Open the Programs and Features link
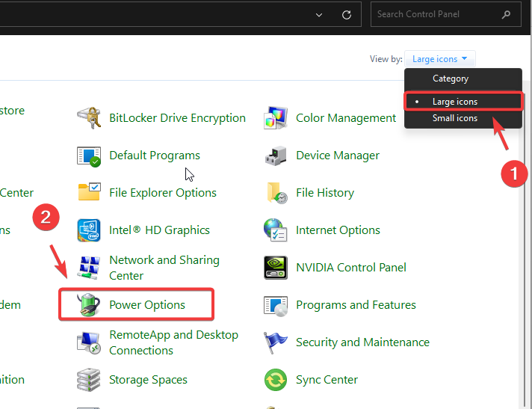 [x=356, y=305]
